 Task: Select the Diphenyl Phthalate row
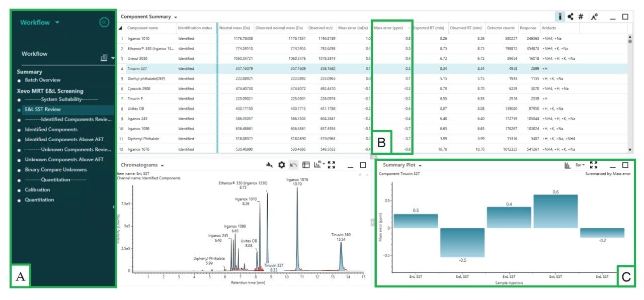point(372,139)
